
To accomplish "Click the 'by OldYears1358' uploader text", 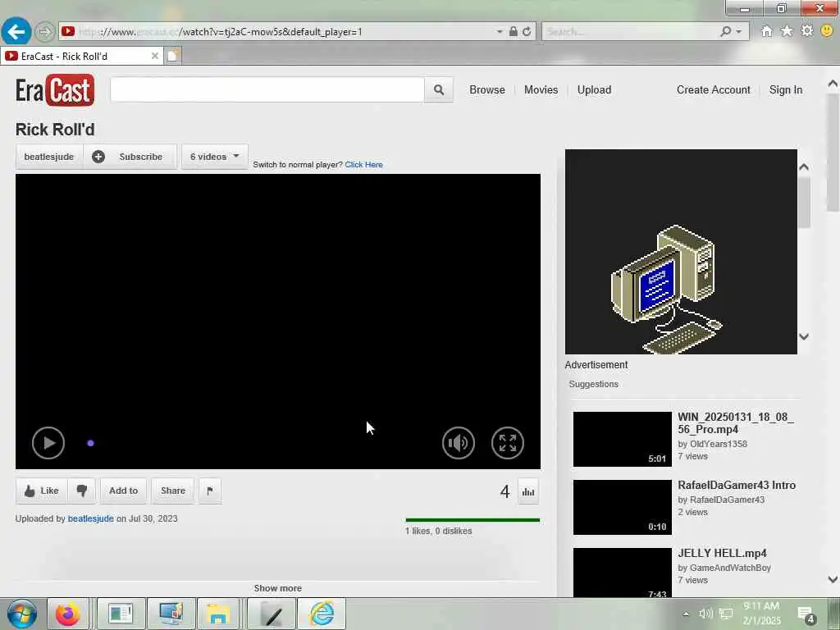I will point(712,444).
